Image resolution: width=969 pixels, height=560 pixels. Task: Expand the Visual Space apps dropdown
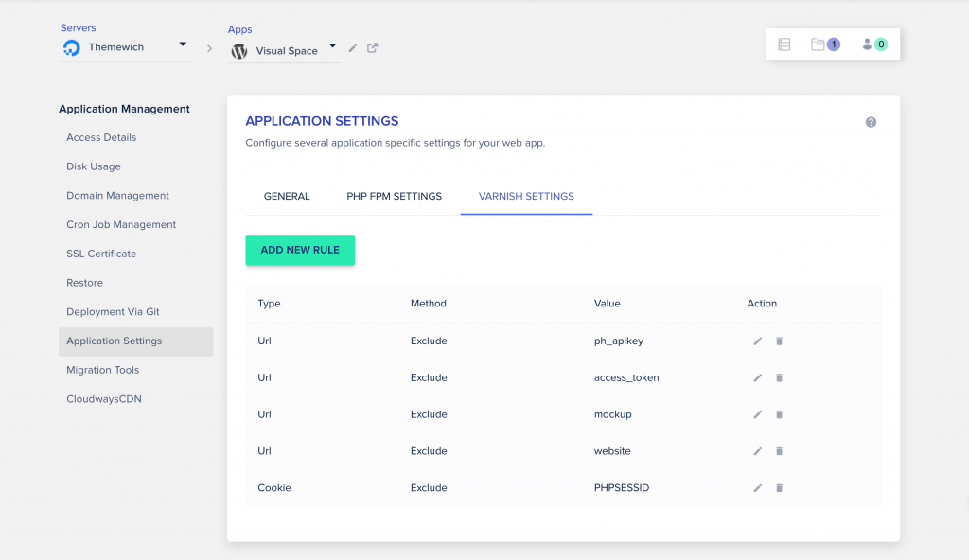(332, 44)
